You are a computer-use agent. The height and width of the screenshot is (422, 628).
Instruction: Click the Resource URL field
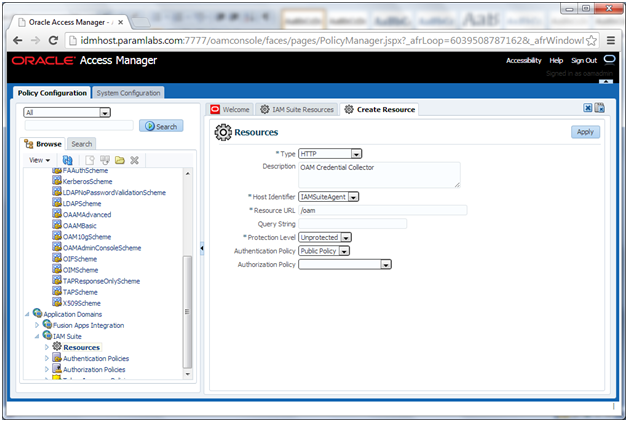point(382,210)
